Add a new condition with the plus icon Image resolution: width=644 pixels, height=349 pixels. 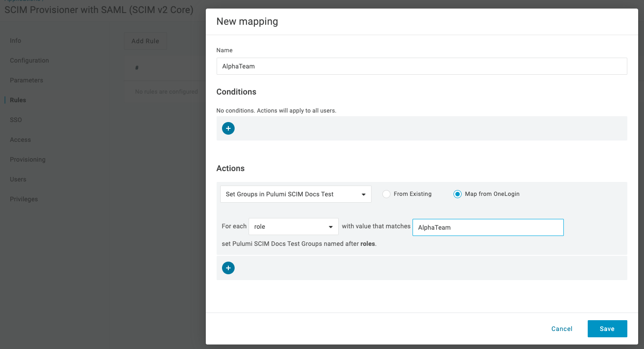228,128
